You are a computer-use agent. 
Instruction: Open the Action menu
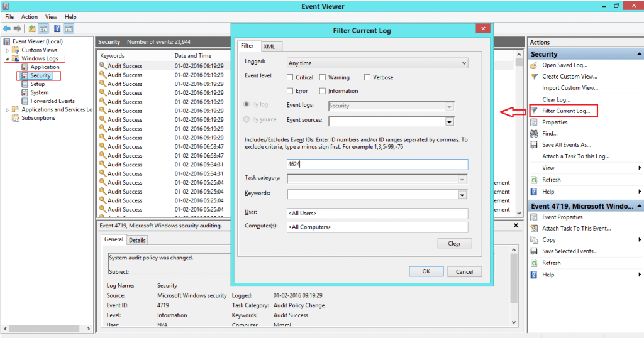[30, 17]
